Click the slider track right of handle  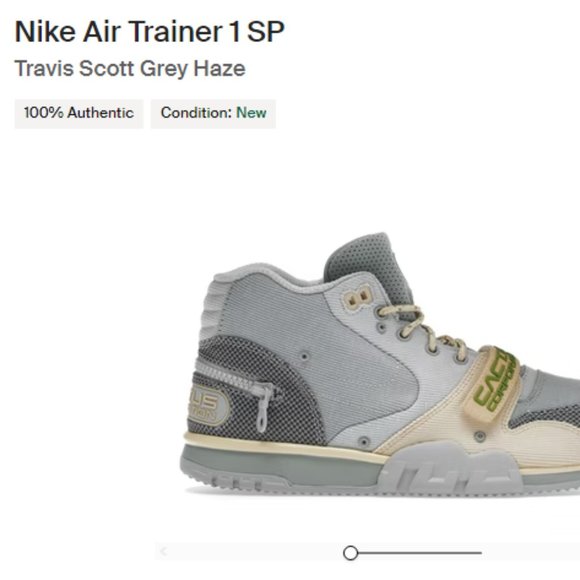[x=420, y=553]
